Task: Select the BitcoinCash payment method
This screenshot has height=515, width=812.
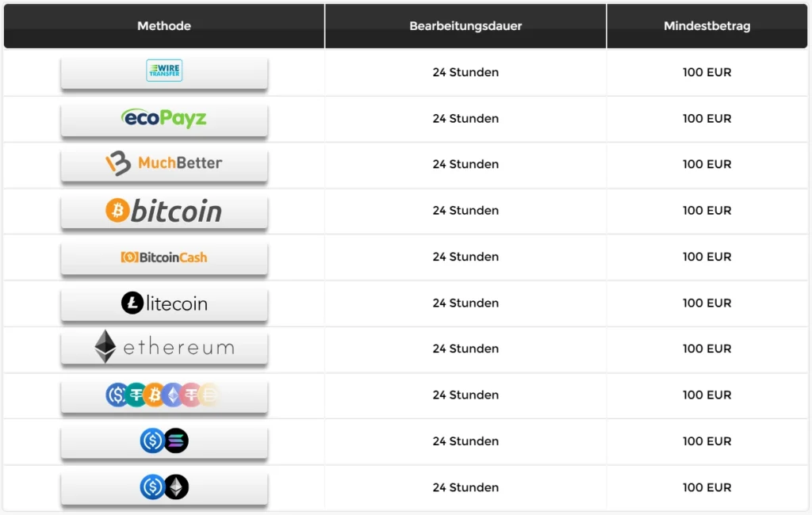Action: 164,257
